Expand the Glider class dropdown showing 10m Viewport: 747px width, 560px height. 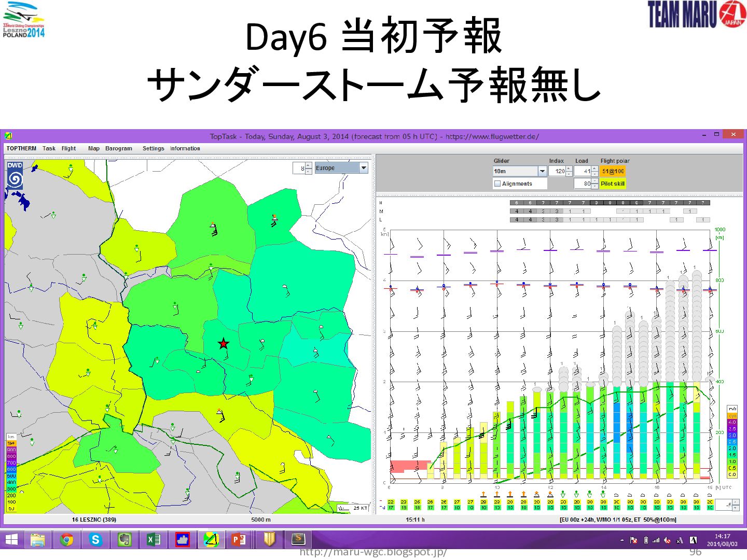click(542, 171)
